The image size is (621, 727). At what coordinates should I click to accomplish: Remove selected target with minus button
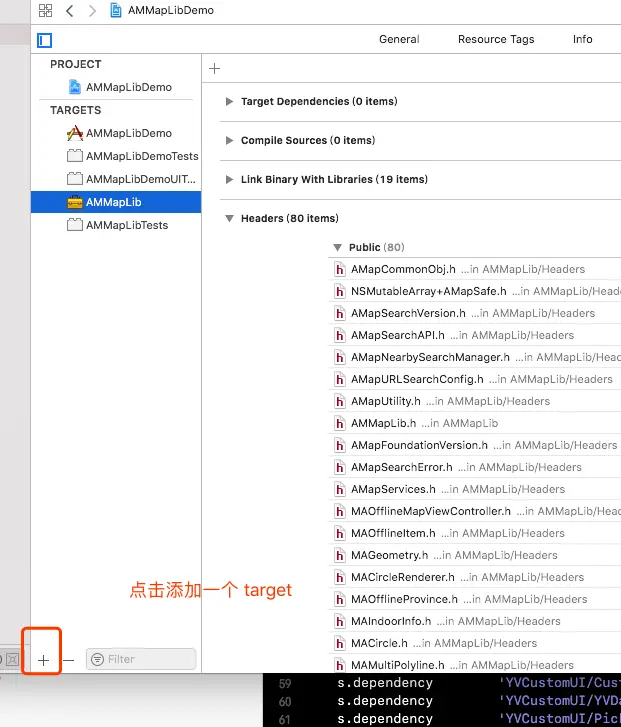point(69,660)
